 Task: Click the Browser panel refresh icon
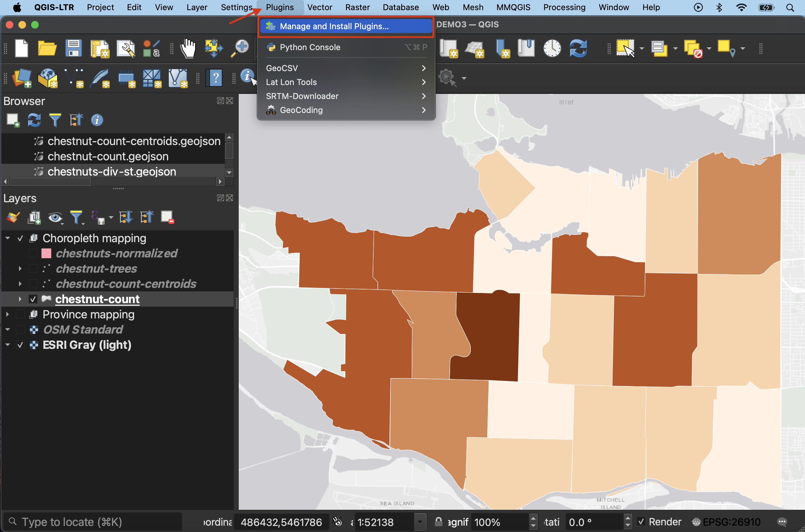coord(34,120)
